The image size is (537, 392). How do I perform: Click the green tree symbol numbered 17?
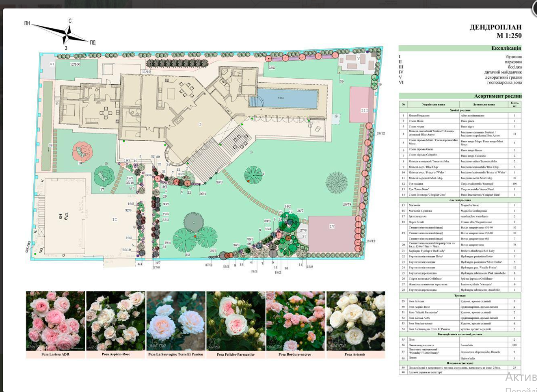click(104, 175)
